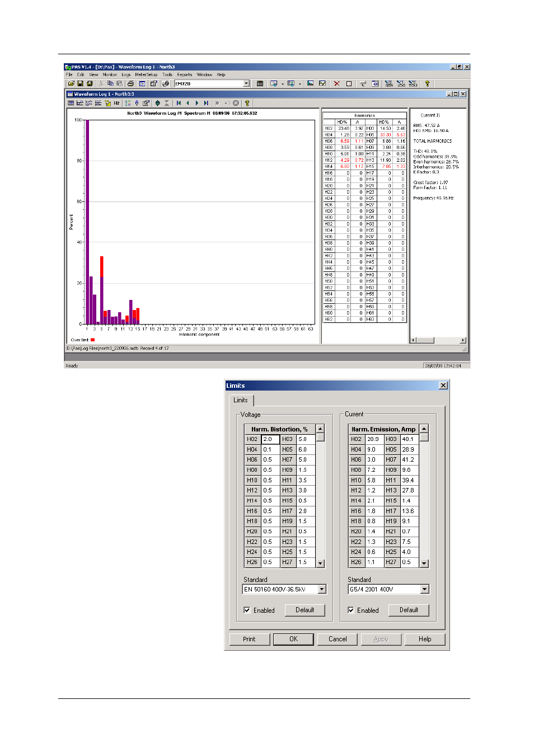
Task: Open the Window menu
Action: (x=204, y=74)
